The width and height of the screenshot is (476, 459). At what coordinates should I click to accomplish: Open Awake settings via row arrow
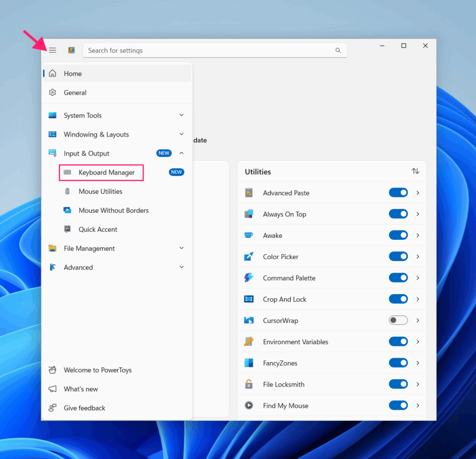pyautogui.click(x=418, y=235)
